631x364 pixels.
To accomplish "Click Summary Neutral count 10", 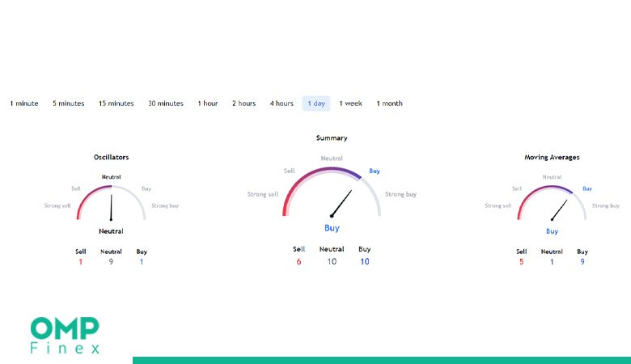I will coord(332,262).
